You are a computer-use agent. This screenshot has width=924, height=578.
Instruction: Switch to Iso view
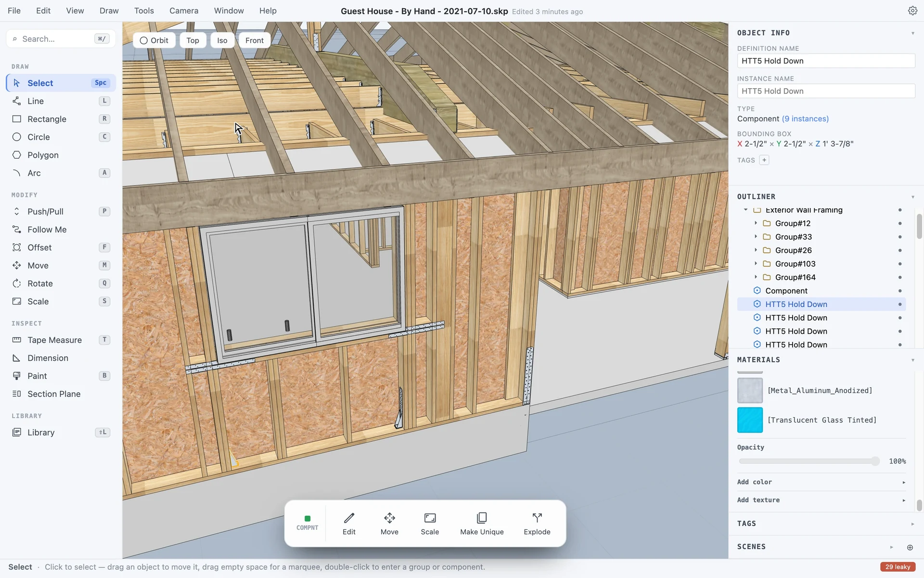(222, 40)
